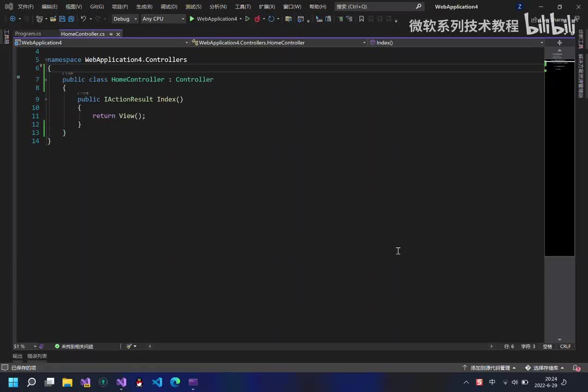This screenshot has width=588, height=392.
Task: Open the new project toolbar icon
Action: pos(39,19)
